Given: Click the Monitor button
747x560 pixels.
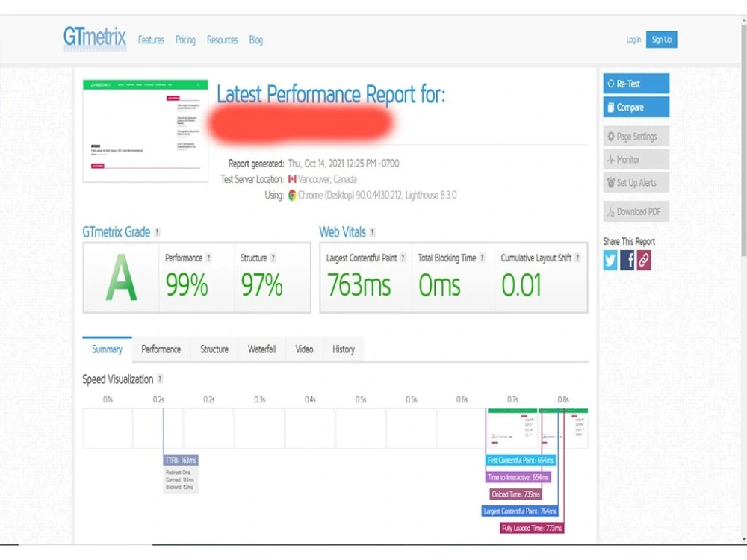Looking at the screenshot, I should [x=636, y=160].
